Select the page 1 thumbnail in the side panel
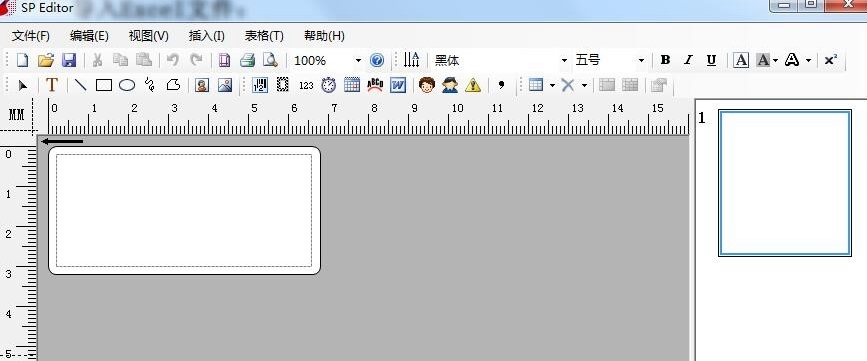Image resolution: width=867 pixels, height=361 pixels. [785, 183]
